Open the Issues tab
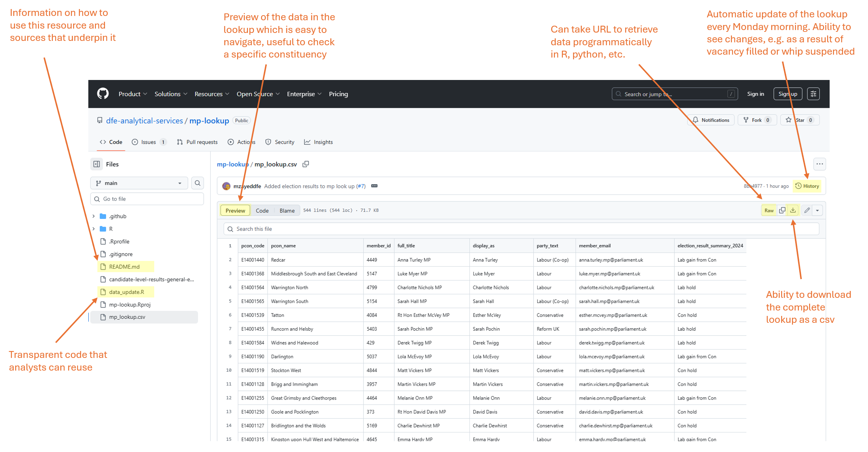The width and height of the screenshot is (868, 452). coord(149,142)
